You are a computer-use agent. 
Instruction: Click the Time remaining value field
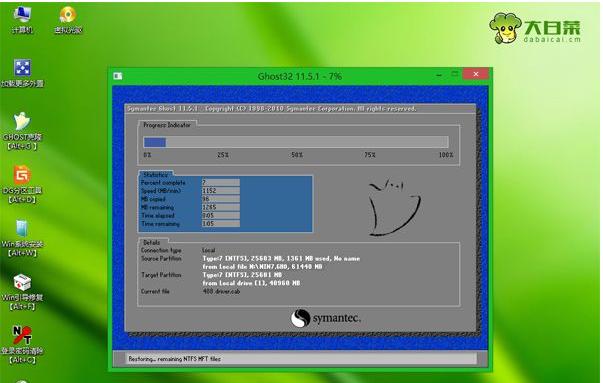point(221,223)
